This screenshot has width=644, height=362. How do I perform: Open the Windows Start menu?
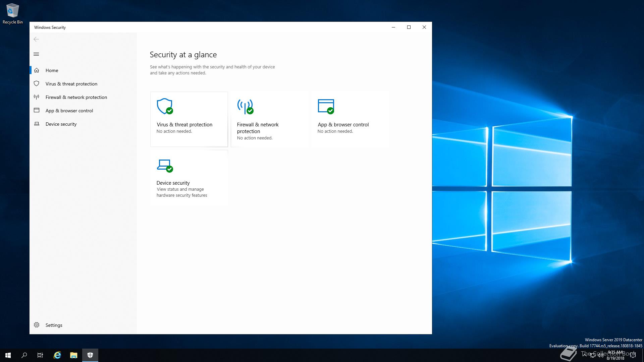tap(8, 355)
